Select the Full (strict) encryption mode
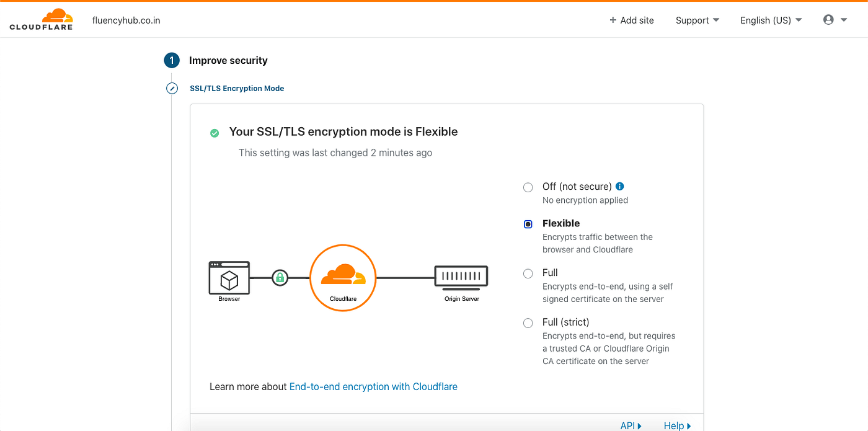This screenshot has height=431, width=868. coord(528,322)
